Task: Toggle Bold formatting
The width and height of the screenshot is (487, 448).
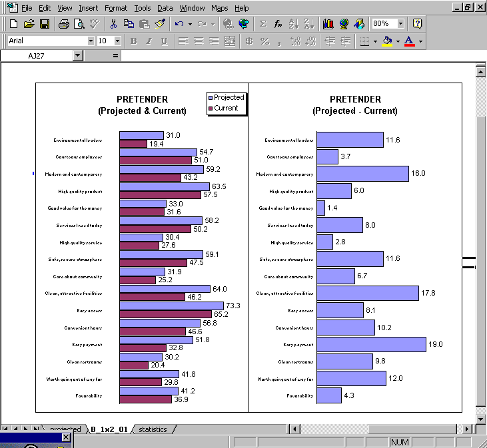Action: point(134,41)
